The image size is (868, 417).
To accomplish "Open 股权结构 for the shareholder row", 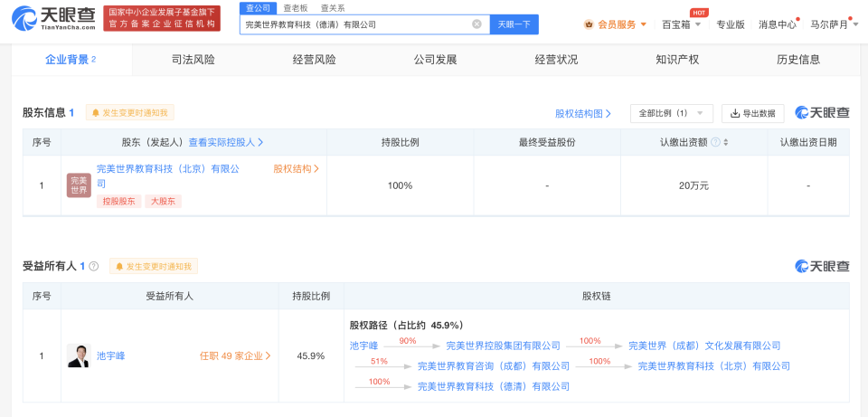I will click(x=297, y=169).
